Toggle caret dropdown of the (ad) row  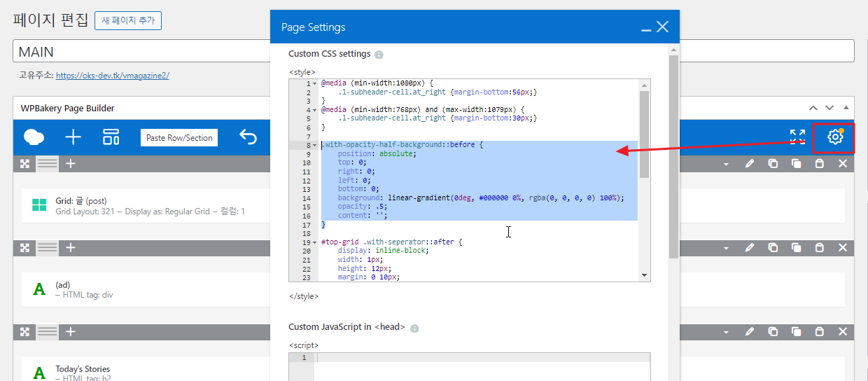pyautogui.click(x=726, y=249)
